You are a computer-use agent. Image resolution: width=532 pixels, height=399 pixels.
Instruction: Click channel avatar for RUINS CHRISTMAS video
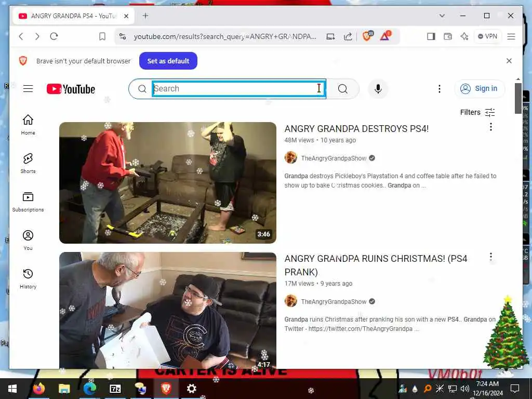(x=291, y=301)
